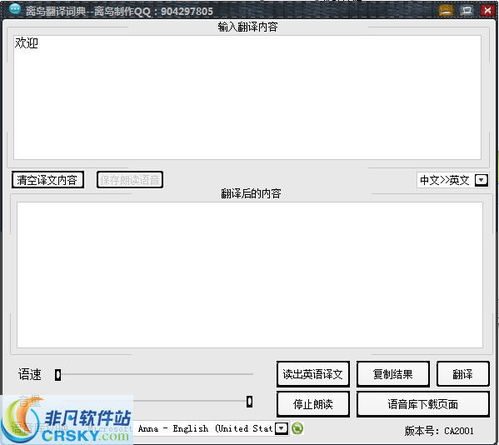Click the 版本号 CA2001 version label

(439, 431)
